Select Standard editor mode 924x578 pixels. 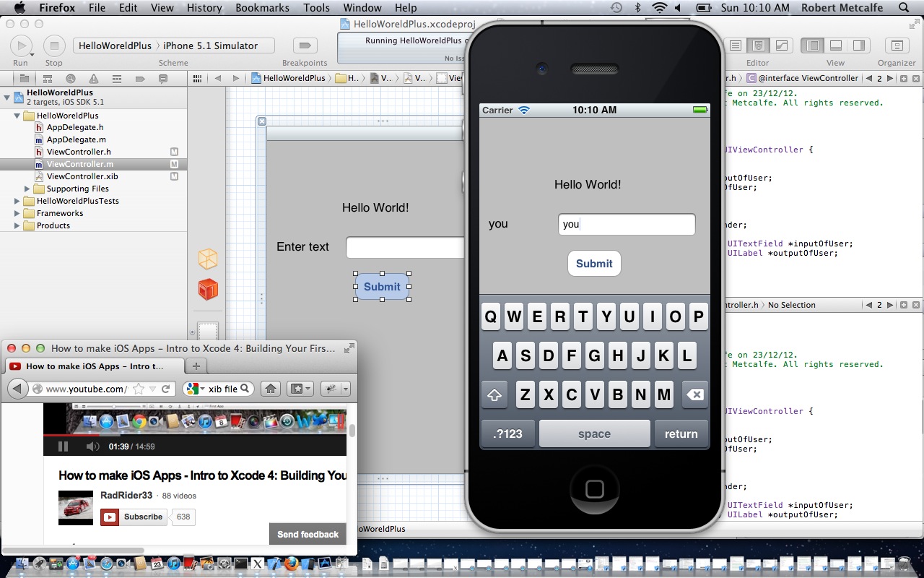(x=736, y=46)
